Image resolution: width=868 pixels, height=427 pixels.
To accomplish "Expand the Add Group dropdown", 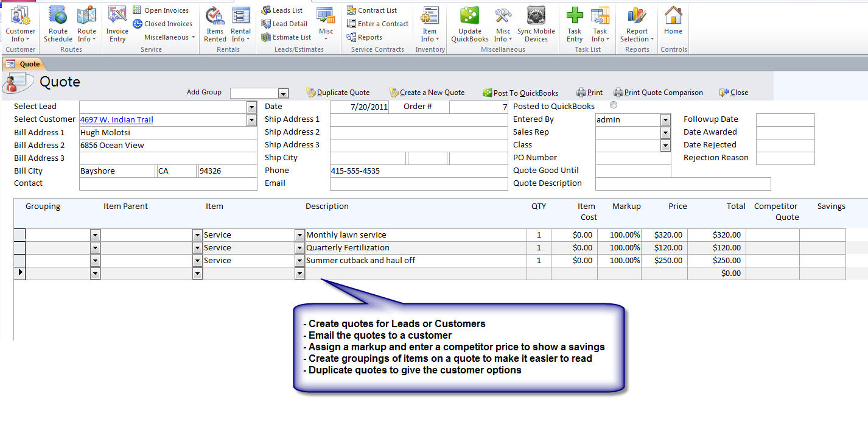I will [x=283, y=93].
